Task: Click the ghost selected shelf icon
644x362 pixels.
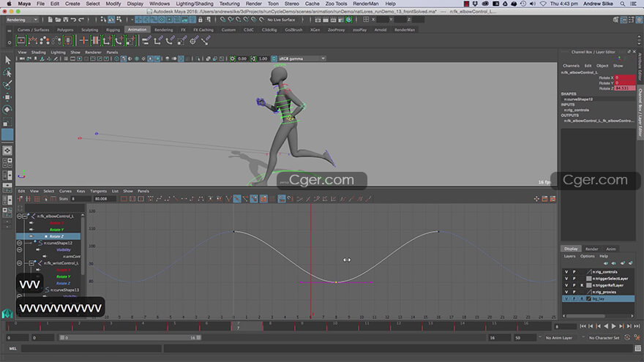Action: pyautogui.click(x=45, y=40)
